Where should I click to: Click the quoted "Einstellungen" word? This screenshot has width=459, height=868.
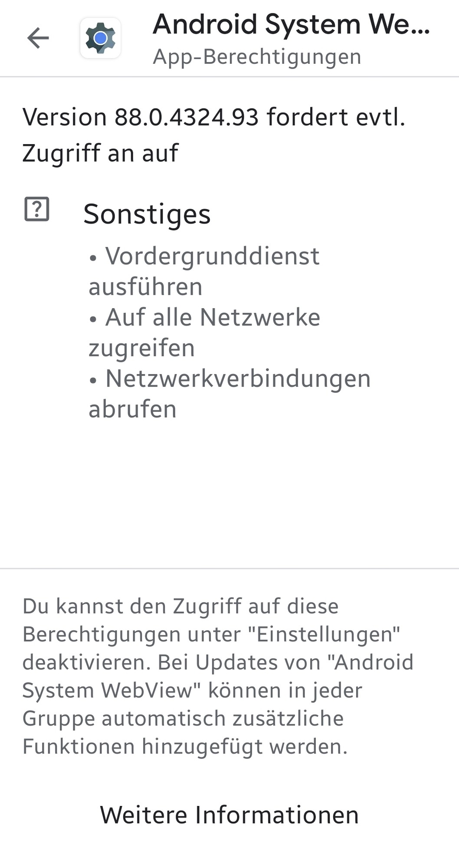pos(324,635)
